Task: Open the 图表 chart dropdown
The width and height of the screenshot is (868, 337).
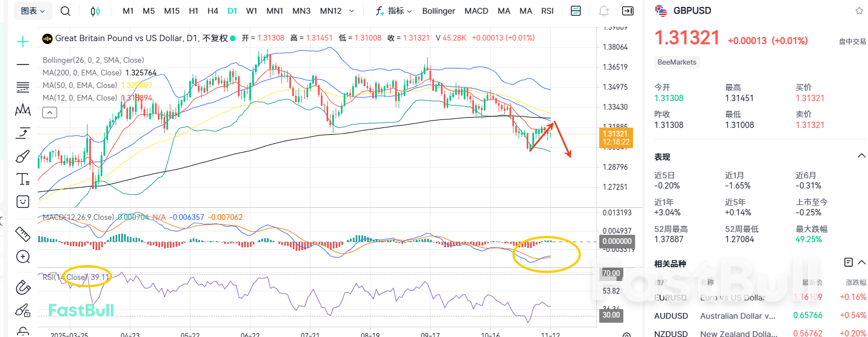Action: tap(33, 11)
